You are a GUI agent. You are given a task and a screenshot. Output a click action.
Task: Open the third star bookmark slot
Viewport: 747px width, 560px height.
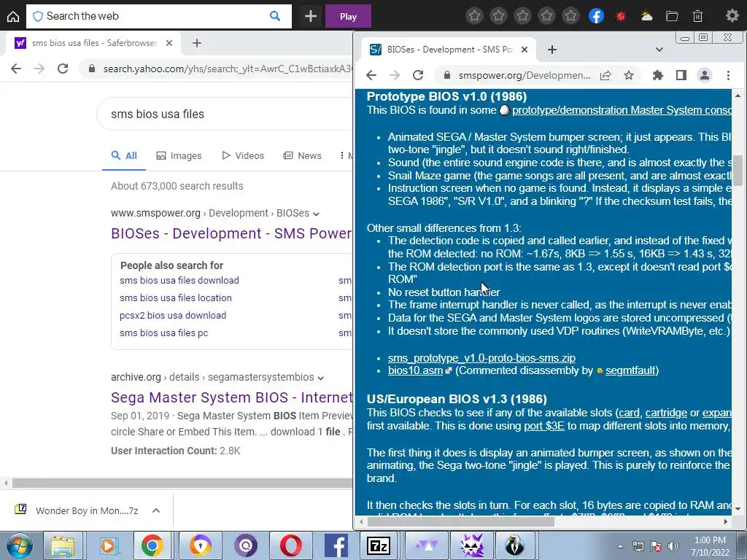[522, 16]
